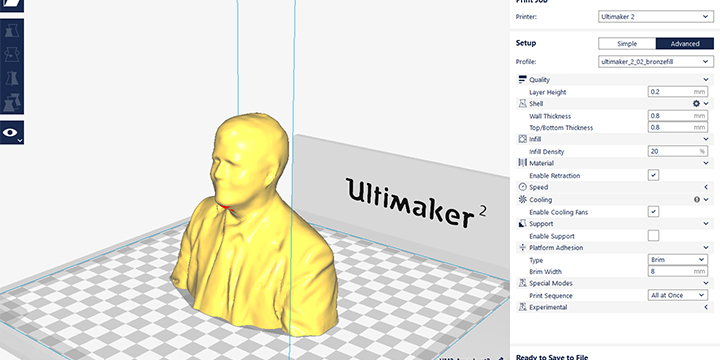Click the Experimental section label
This screenshot has height=360, width=720.
(x=548, y=307)
